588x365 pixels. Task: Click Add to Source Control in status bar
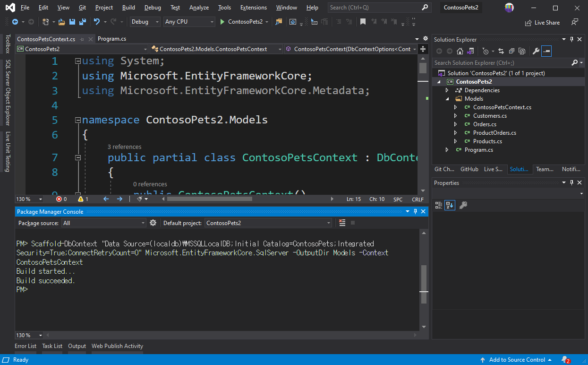point(516,360)
